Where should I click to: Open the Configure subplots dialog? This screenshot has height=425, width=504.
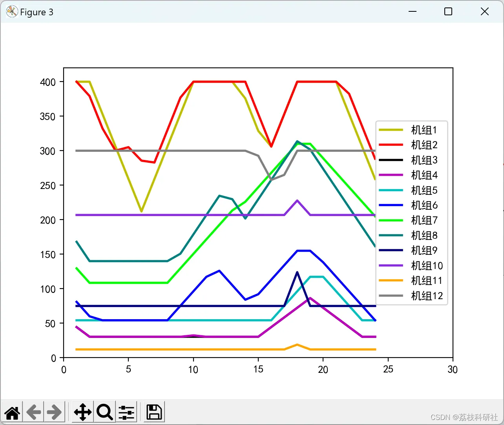[126, 412]
